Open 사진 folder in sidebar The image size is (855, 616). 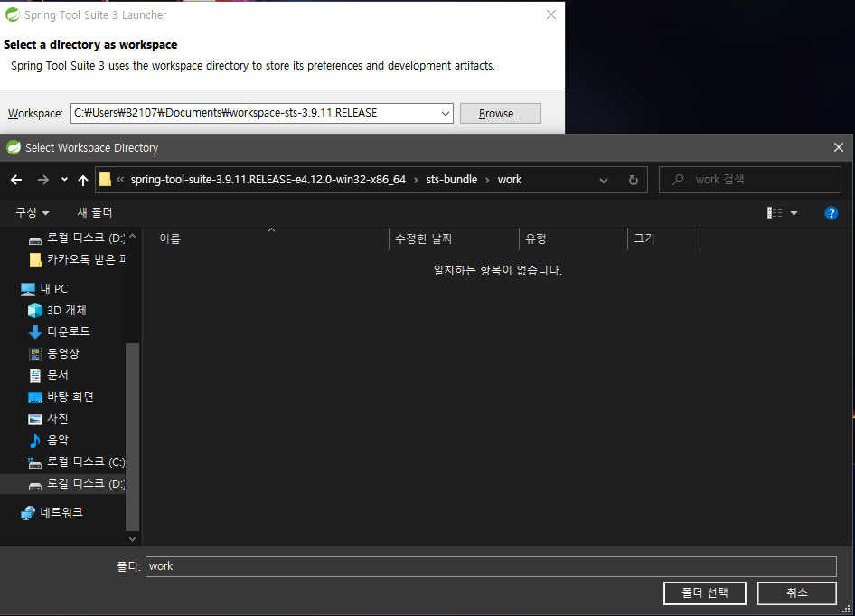coord(49,418)
